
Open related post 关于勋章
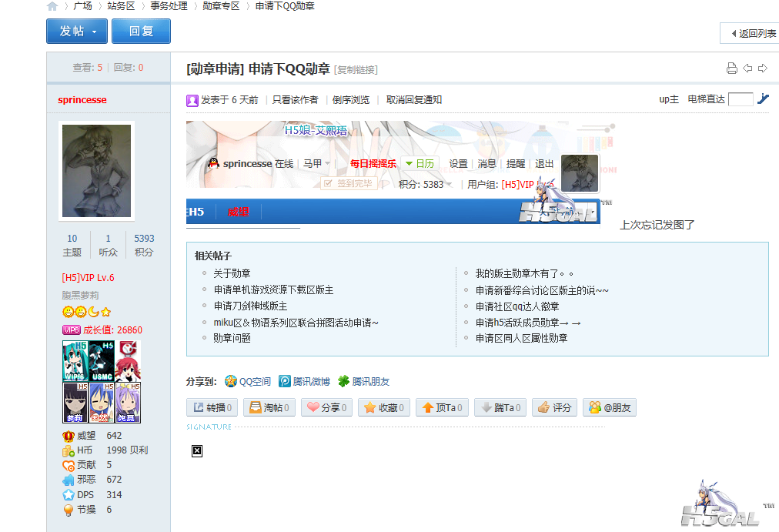coord(232,274)
